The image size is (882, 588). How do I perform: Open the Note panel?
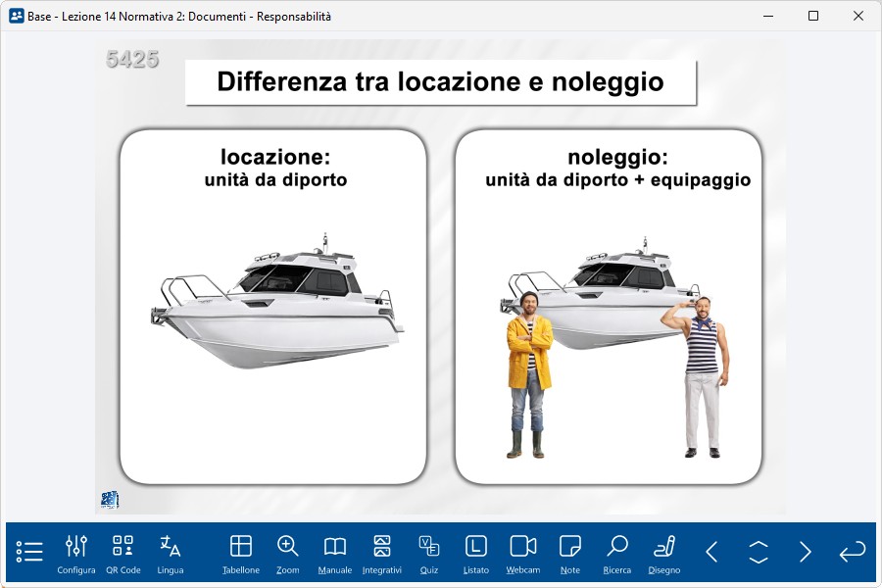click(x=570, y=553)
